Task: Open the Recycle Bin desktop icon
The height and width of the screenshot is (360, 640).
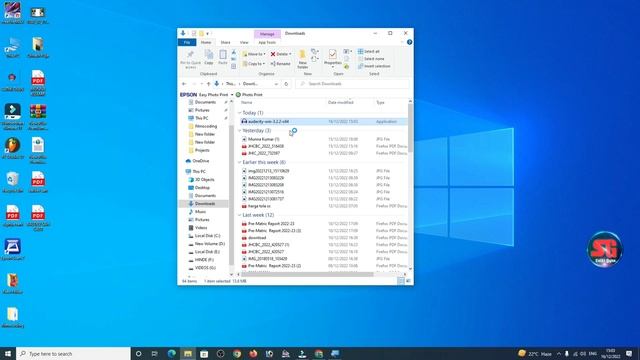Action: click(13, 182)
